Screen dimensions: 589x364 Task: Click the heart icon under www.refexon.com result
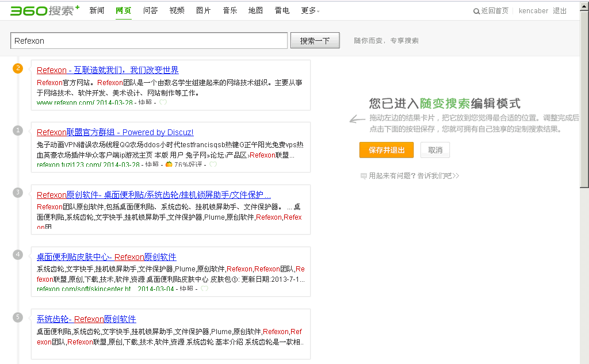(x=163, y=102)
